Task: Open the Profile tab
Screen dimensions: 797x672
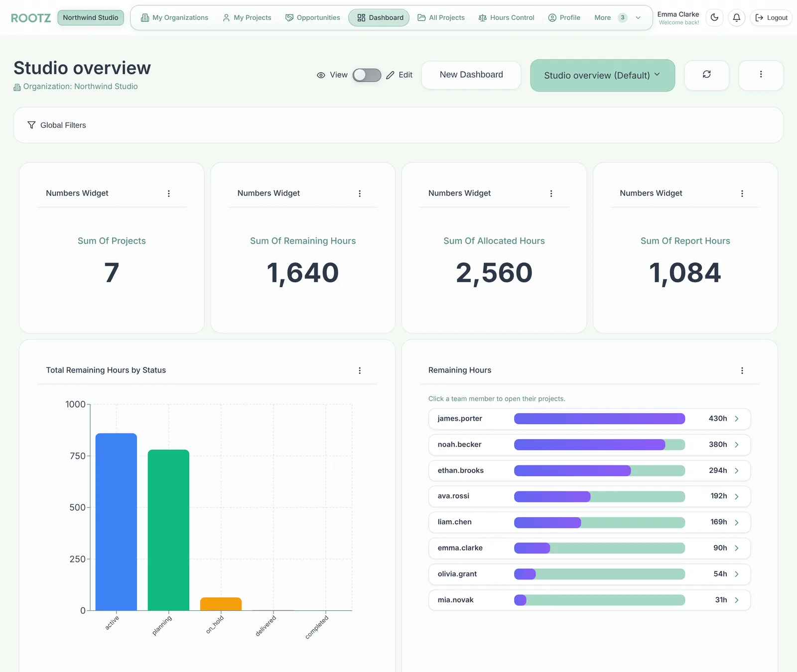Action: (x=564, y=18)
